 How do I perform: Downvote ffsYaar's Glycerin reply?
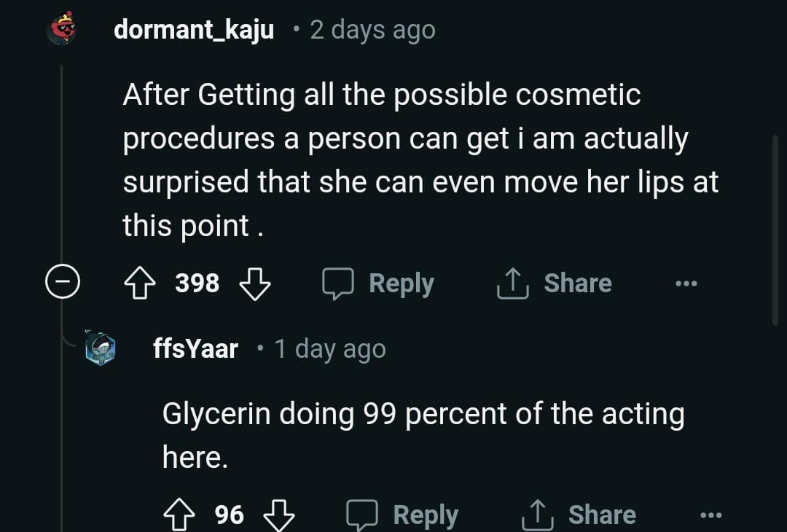[x=278, y=515]
